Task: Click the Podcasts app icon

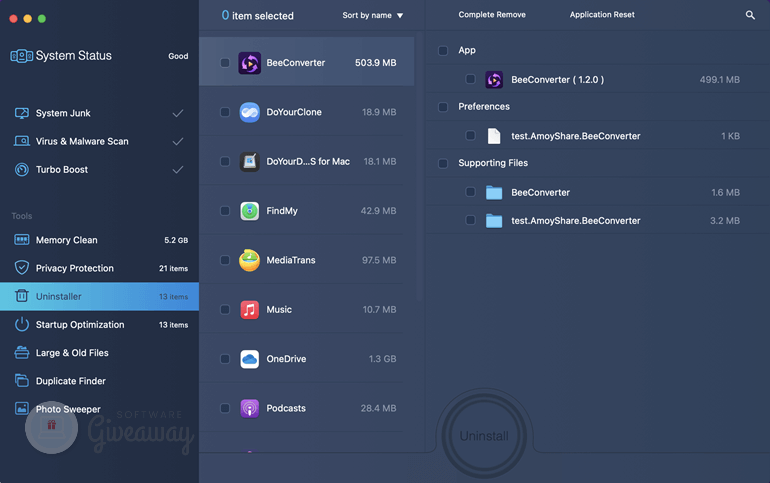Action: (249, 408)
